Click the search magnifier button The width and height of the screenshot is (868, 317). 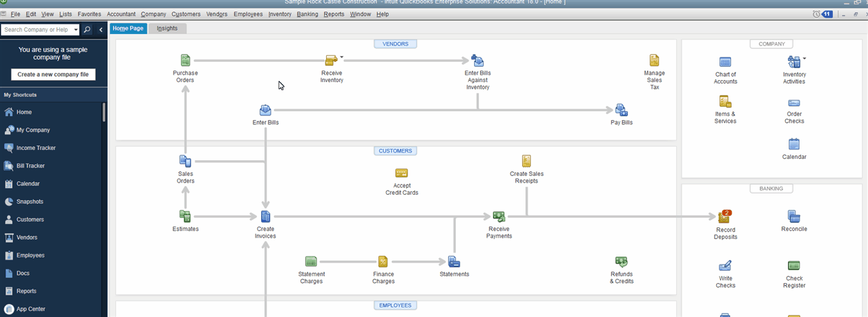[x=87, y=30]
